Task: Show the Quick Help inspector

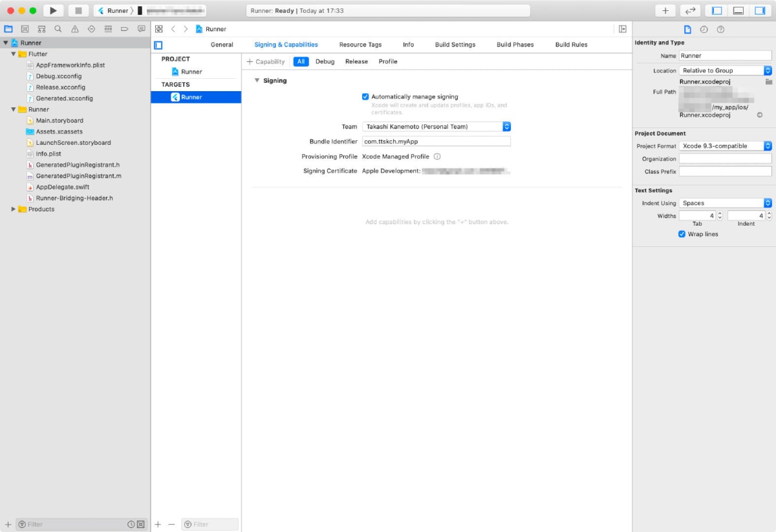Action: pos(721,30)
